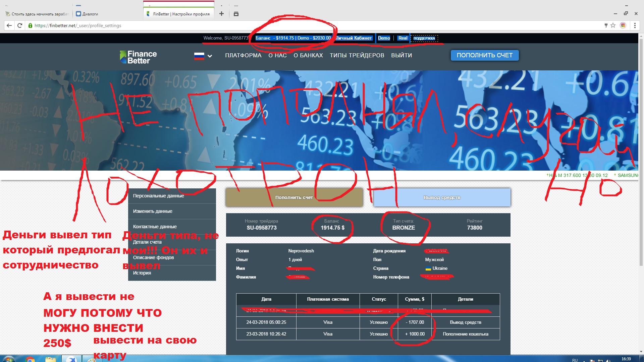
Task: Click the scrollbar up arrow
Action: 641,35
